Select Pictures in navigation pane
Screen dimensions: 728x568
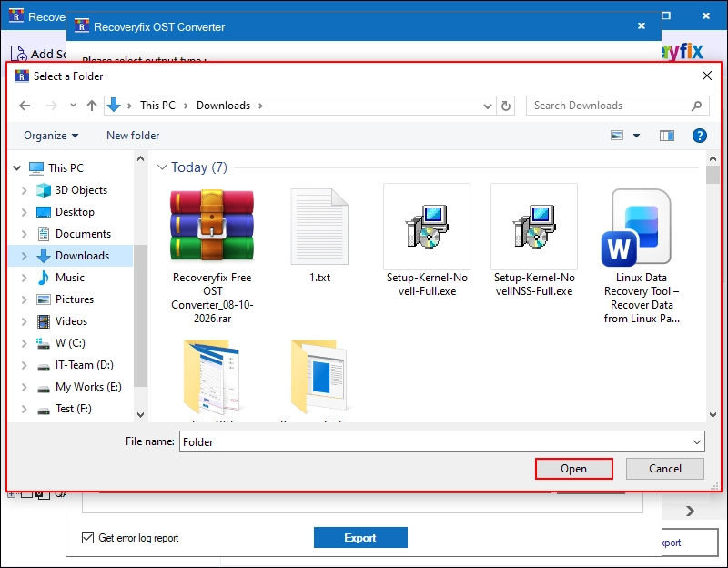pyautogui.click(x=75, y=299)
